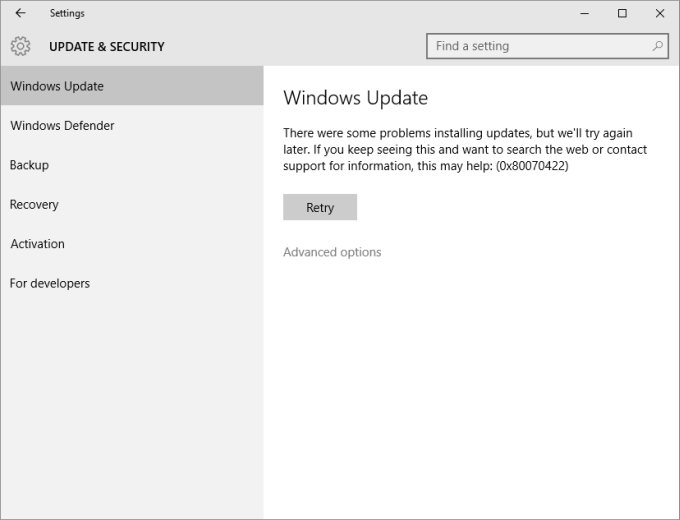This screenshot has width=680, height=520.
Task: Close the Settings window
Action: point(660,13)
